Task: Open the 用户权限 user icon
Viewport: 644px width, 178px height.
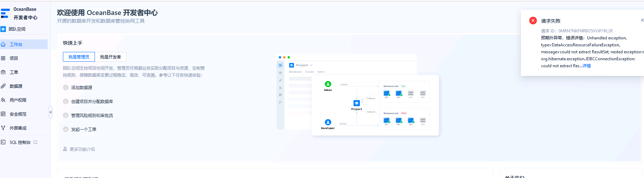Action: click(3, 100)
